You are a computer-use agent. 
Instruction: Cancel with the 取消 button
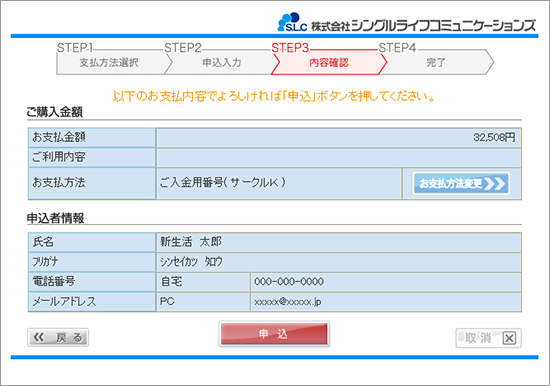click(488, 338)
